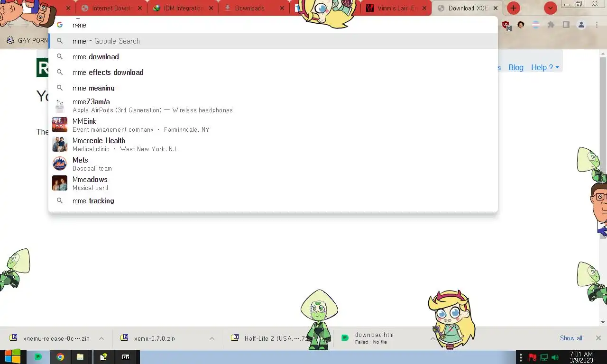Choose the 'mme - Google Search' suggestion
The image size is (607, 364).
pyautogui.click(x=273, y=41)
